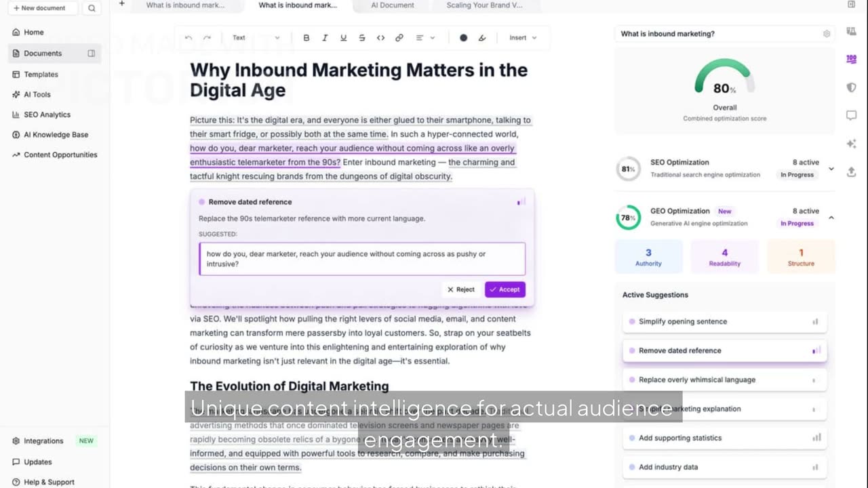The width and height of the screenshot is (868, 488).
Task: Accept the suggested replacement
Action: coord(505,289)
